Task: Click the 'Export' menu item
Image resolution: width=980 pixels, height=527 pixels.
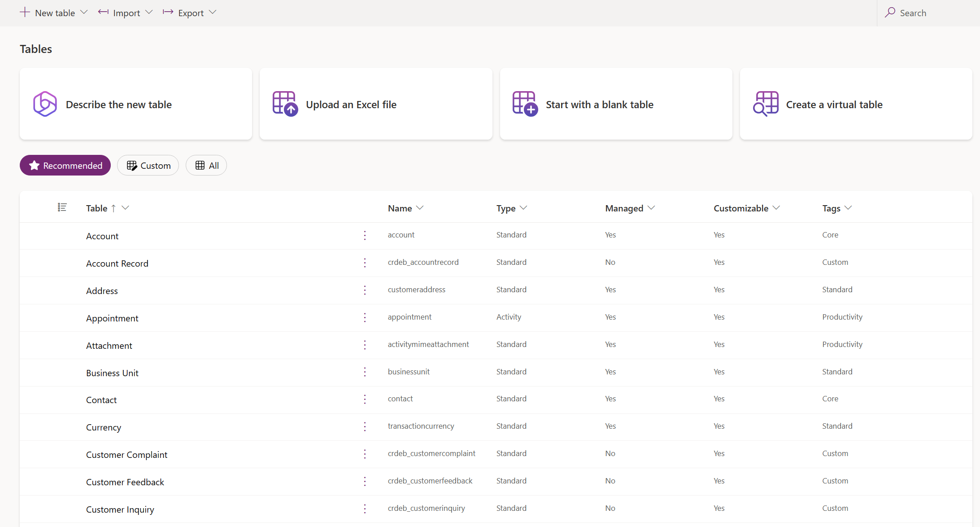Action: coord(191,12)
